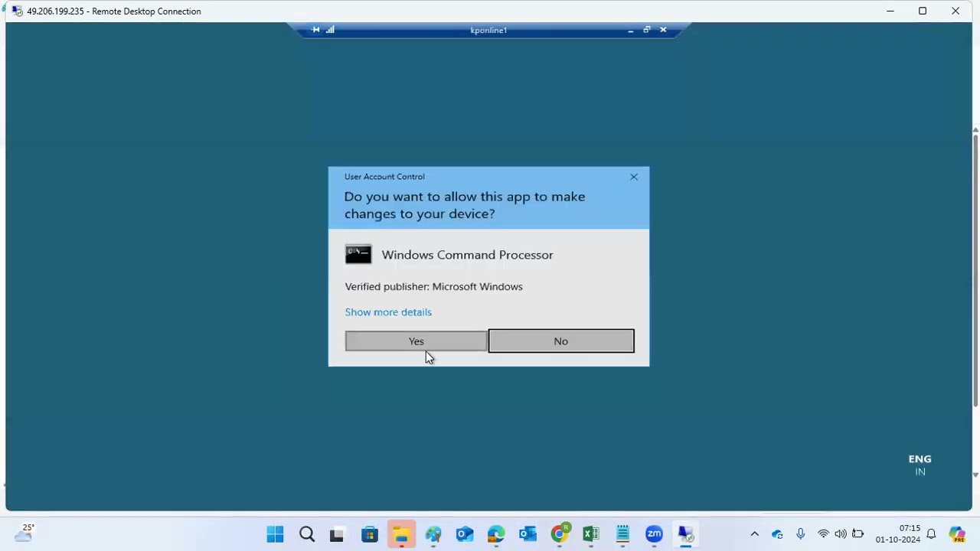The width and height of the screenshot is (980, 551).
Task: Launch Microsoft Store from taskbar
Action: tap(370, 534)
